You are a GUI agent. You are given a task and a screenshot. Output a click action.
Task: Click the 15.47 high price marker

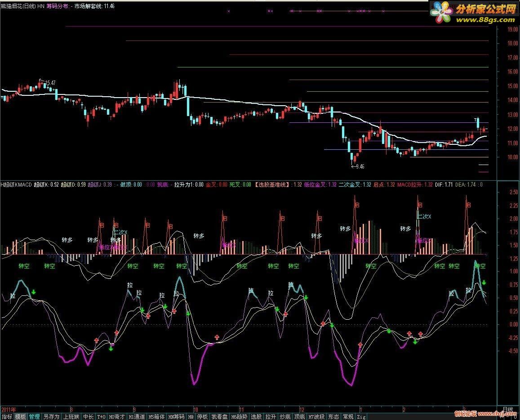50,83
